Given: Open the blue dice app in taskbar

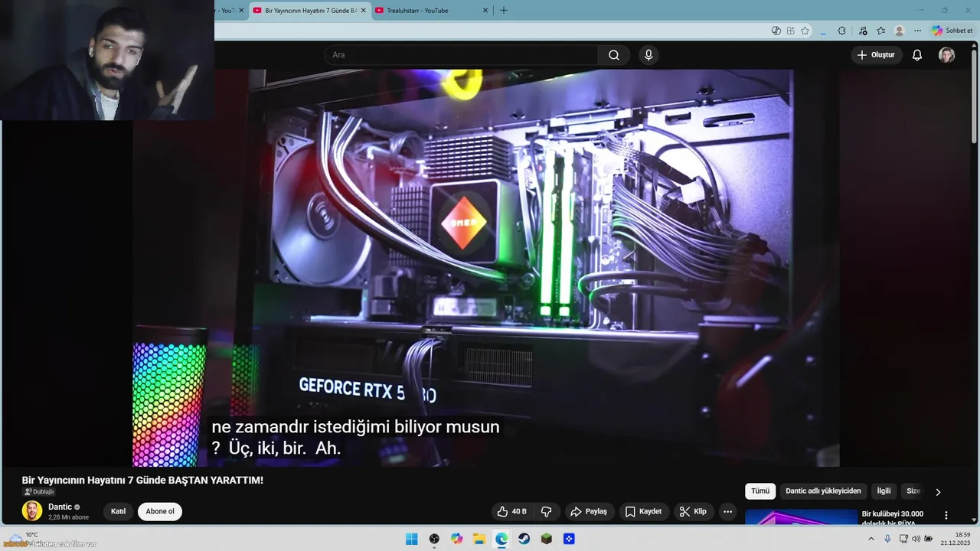Looking at the screenshot, I should [569, 539].
